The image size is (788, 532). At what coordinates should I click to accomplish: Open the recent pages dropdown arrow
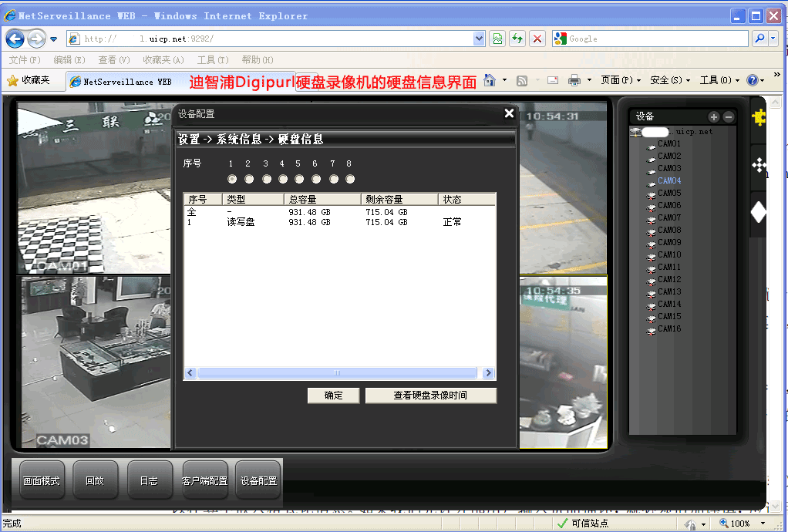click(x=54, y=39)
